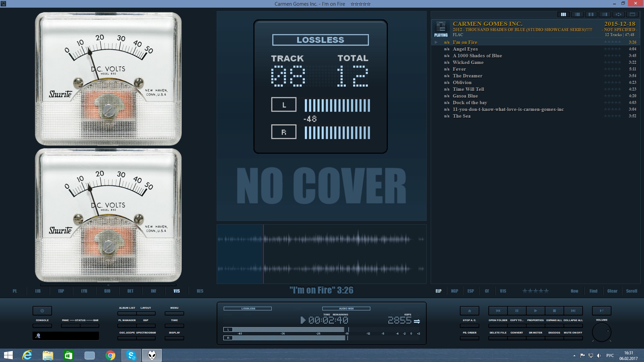644x362 pixels.
Task: Toggle the Status Bar button
Action: pyautogui.click(x=89, y=326)
